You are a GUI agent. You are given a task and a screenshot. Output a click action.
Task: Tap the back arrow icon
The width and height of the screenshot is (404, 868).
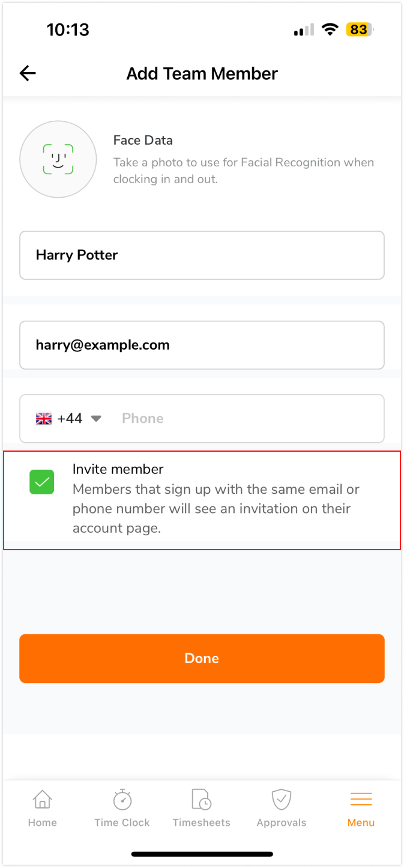point(28,73)
